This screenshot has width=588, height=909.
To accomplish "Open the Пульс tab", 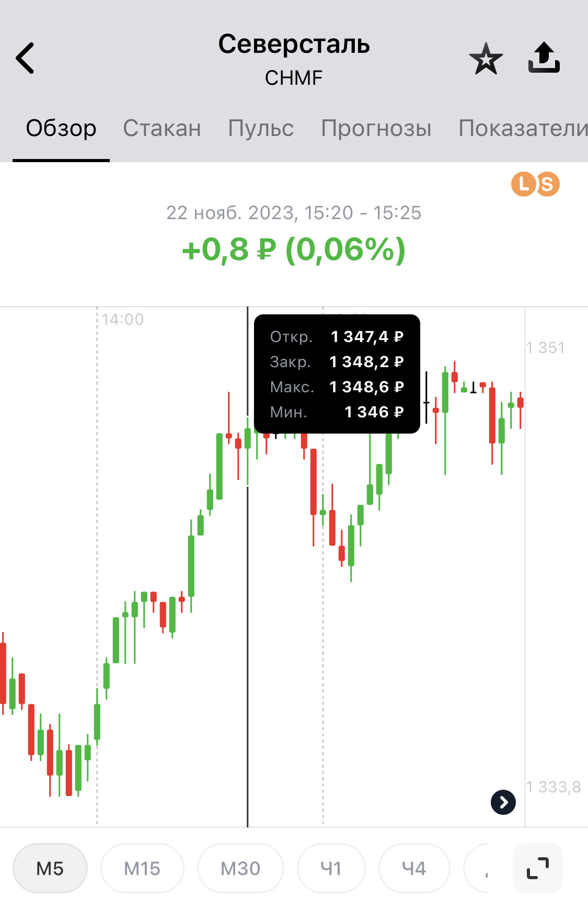I will 261,128.
